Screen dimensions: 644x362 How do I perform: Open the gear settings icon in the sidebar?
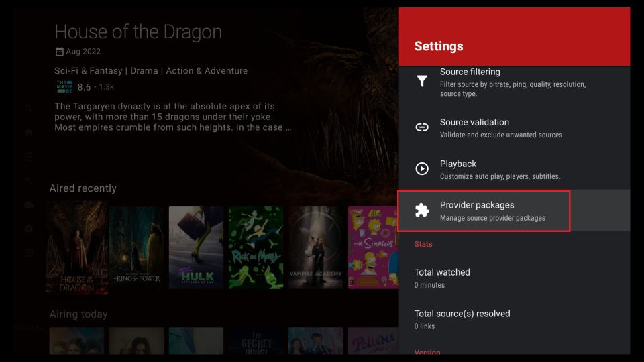[x=29, y=229]
